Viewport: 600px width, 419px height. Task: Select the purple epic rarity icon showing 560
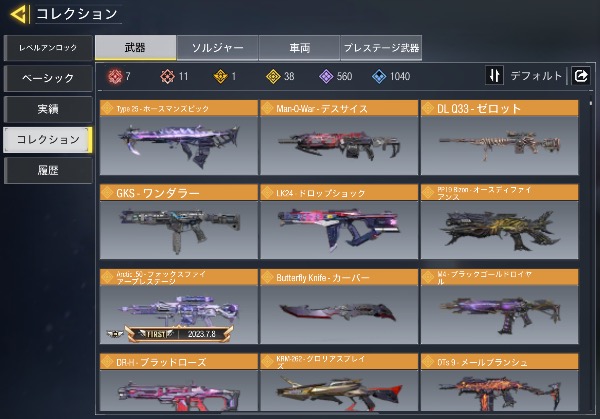tap(326, 77)
